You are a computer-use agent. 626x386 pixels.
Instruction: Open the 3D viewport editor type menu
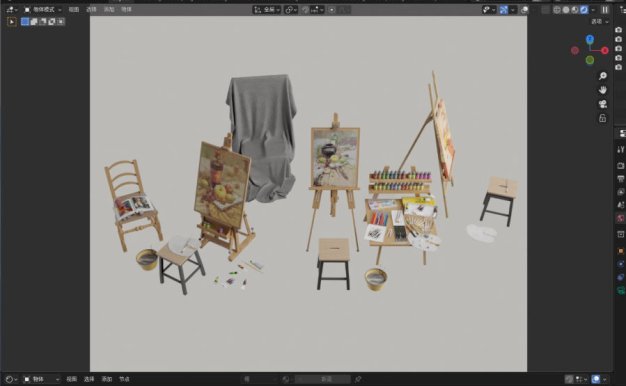tap(11, 9)
